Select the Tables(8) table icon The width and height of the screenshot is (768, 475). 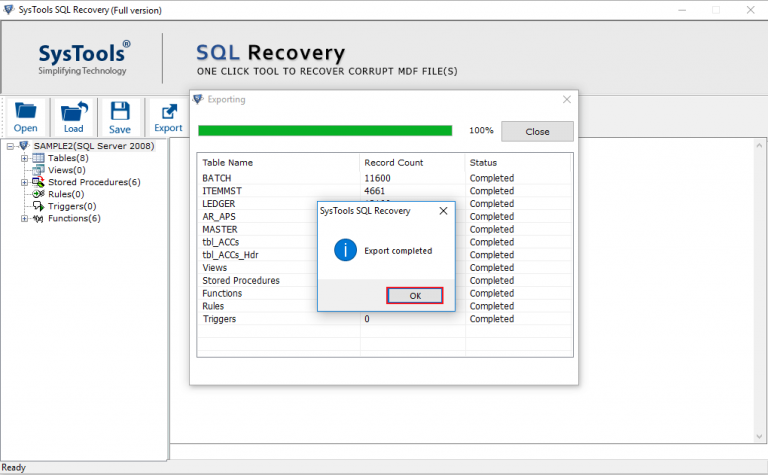[x=38, y=158]
